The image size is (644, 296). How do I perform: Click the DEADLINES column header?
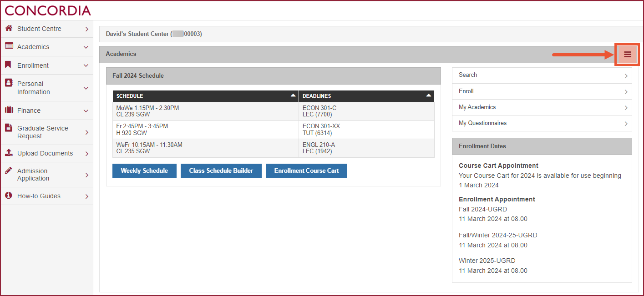(366, 96)
